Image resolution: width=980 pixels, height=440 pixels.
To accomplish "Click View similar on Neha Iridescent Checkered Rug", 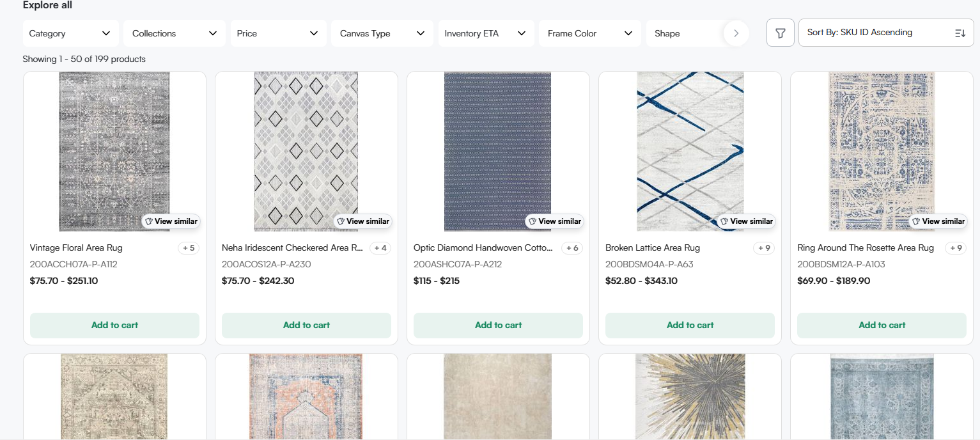I will (362, 221).
